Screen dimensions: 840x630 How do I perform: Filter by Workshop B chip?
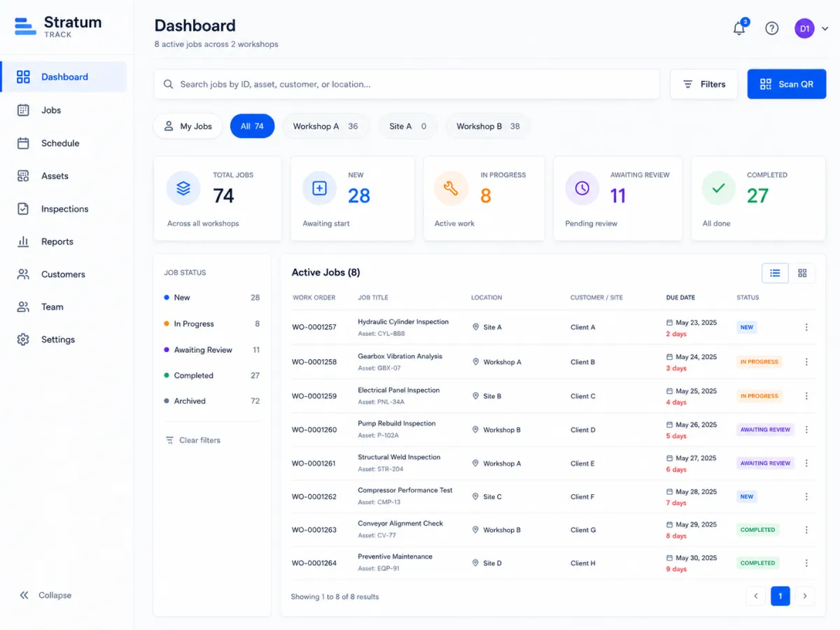tap(488, 126)
